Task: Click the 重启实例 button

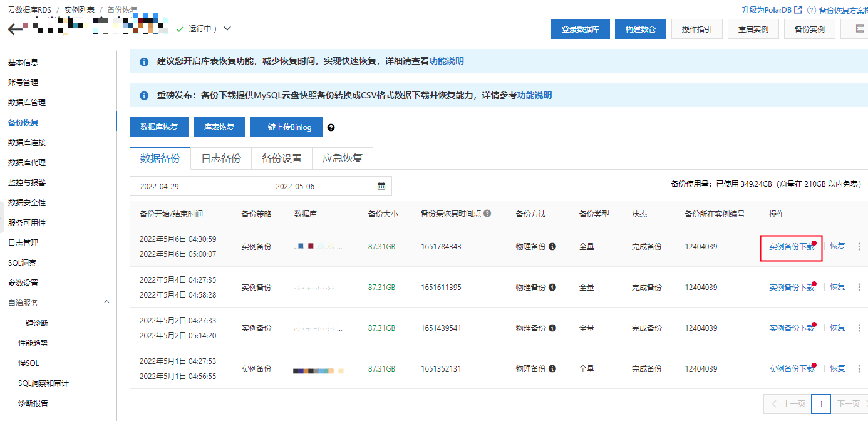Action: point(753,29)
